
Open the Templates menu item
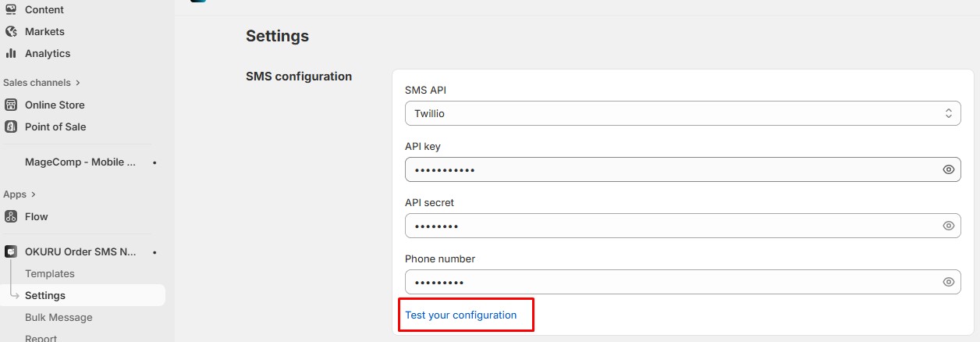[50, 274]
